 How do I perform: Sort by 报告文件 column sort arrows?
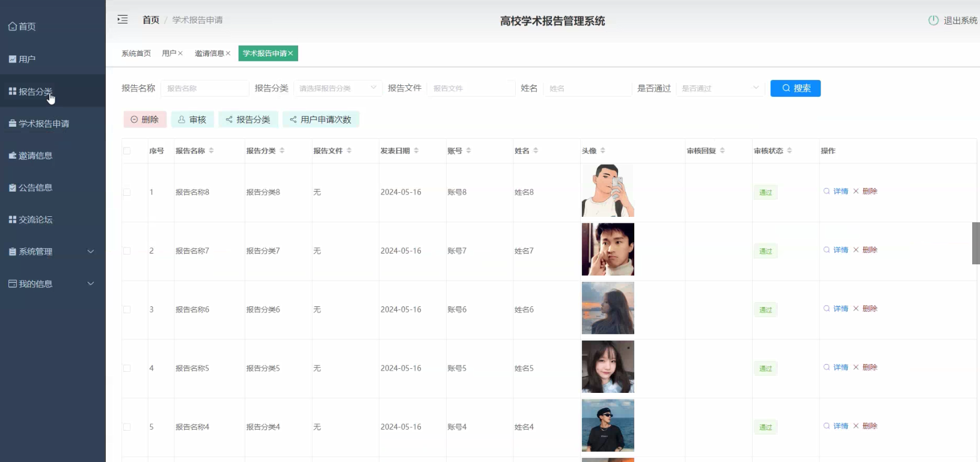pos(349,151)
